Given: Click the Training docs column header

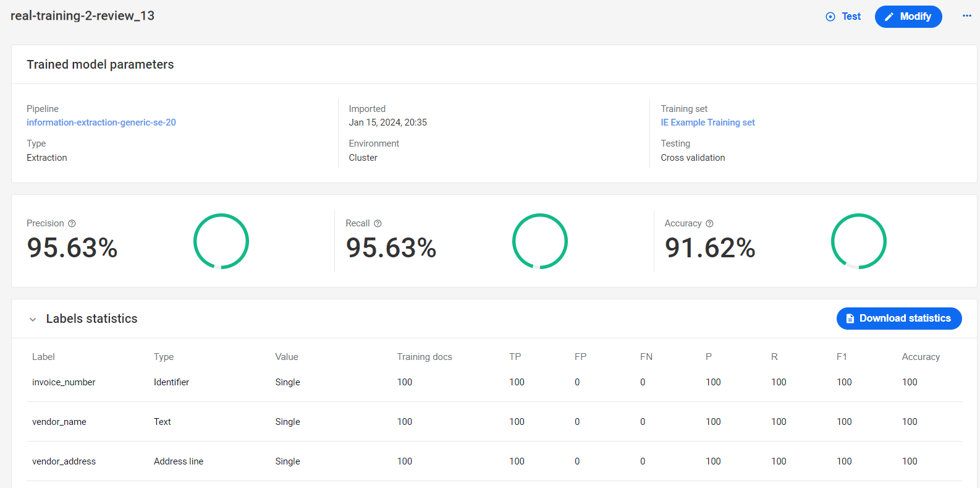Looking at the screenshot, I should 425,357.
